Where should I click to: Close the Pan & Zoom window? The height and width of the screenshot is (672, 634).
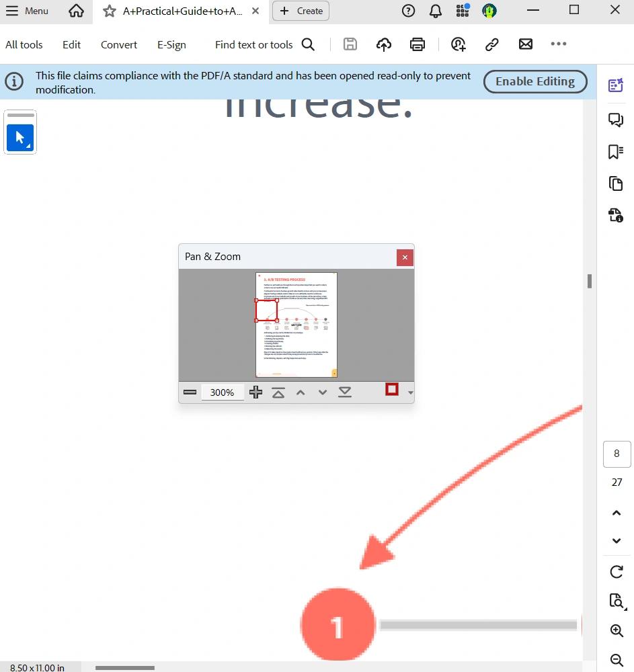pyautogui.click(x=405, y=257)
